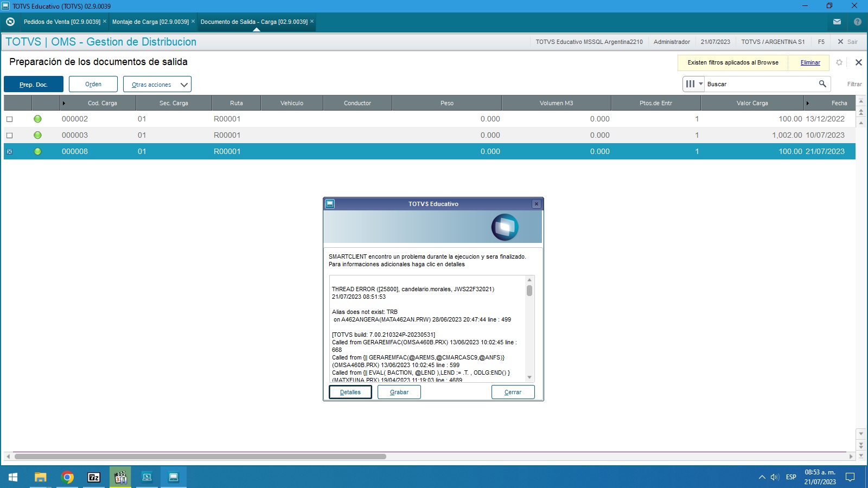Sort by Sec. Carga column header
Viewport: 868px width, 488px height.
[x=174, y=103]
